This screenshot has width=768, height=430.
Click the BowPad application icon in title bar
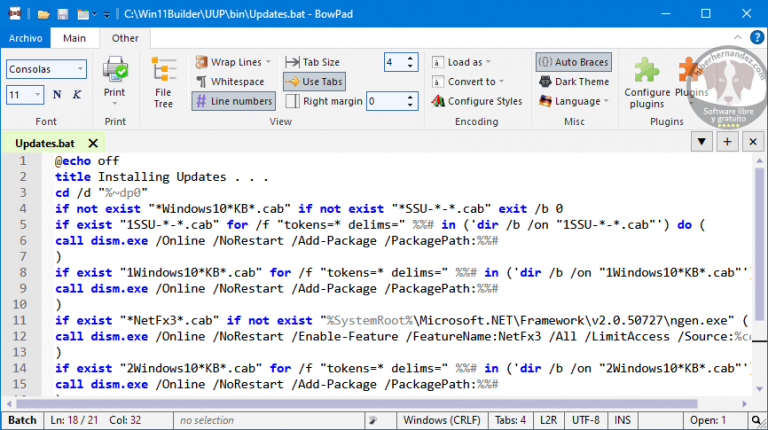coord(15,14)
